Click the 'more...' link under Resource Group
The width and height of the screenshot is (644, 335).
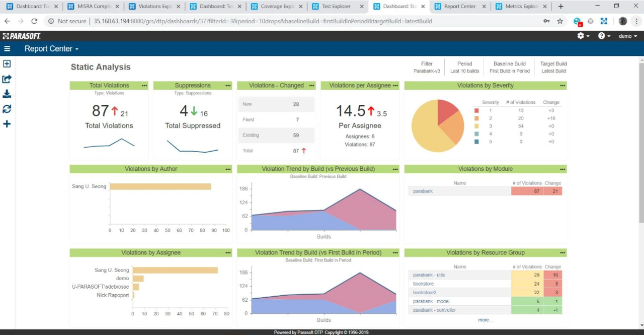[485, 320]
